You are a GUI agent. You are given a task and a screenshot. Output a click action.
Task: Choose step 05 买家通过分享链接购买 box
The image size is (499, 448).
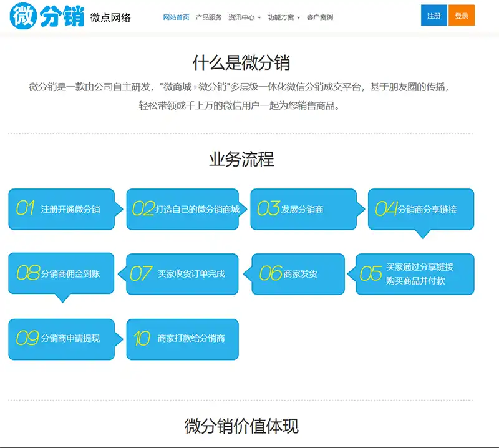(415, 274)
